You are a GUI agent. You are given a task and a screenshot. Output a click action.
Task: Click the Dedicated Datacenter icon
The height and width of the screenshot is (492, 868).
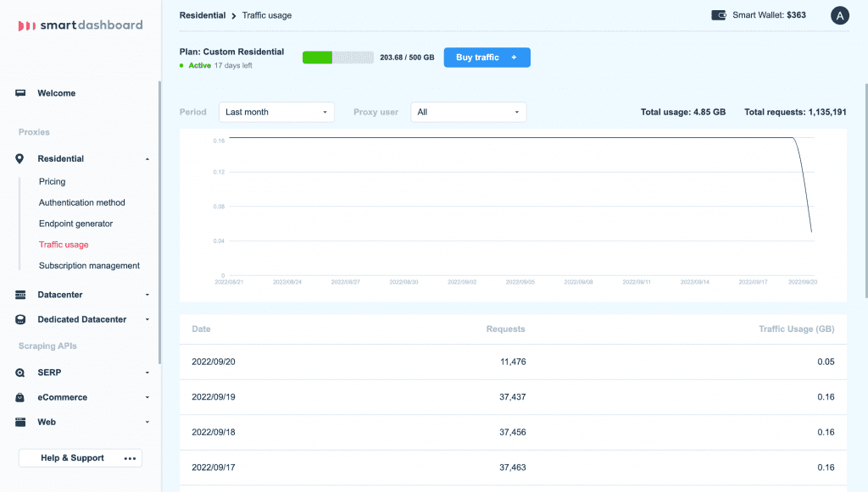click(x=20, y=319)
